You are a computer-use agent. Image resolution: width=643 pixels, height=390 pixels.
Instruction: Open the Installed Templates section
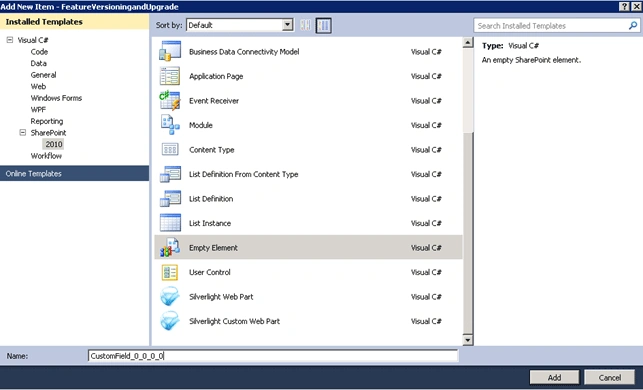click(74, 22)
